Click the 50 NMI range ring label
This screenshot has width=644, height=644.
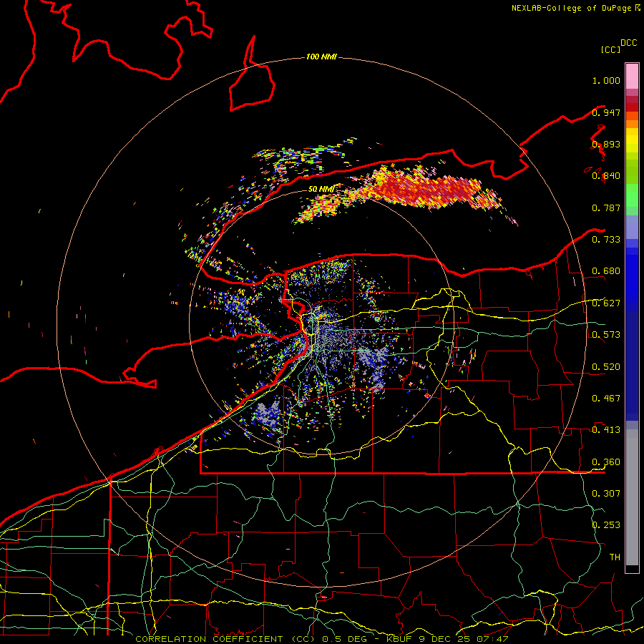[321, 190]
